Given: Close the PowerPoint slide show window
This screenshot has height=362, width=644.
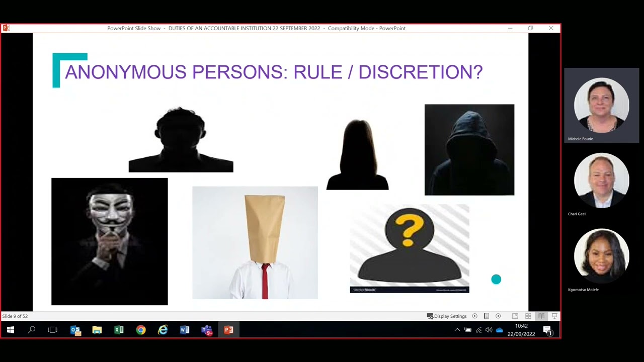Looking at the screenshot, I should (551, 28).
